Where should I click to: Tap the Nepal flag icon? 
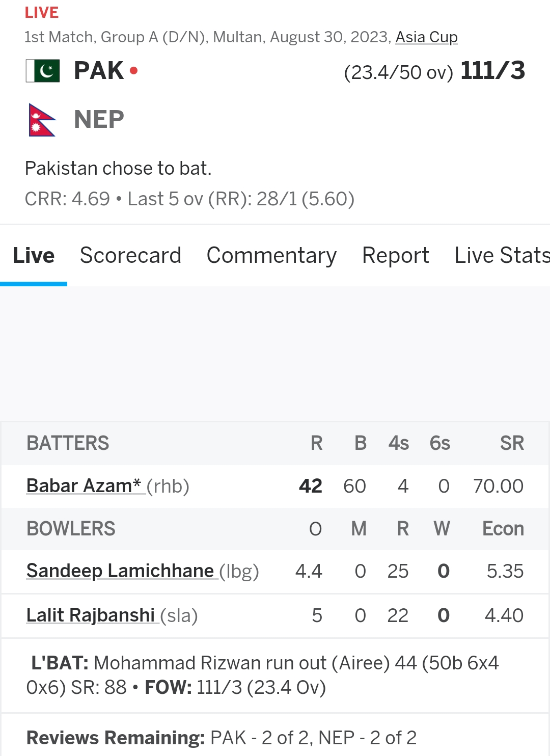coord(42,120)
